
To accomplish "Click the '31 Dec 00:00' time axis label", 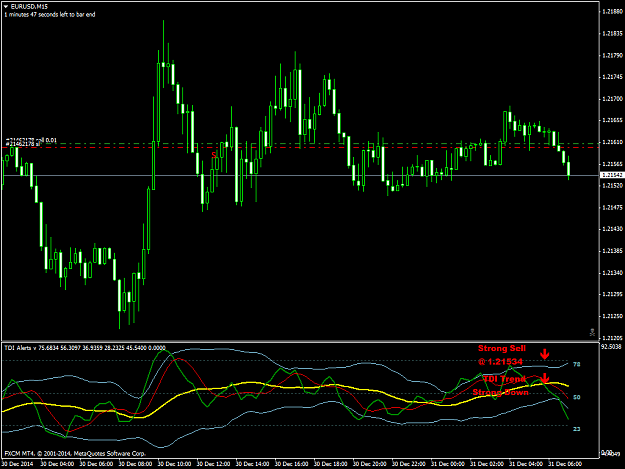I will point(448,464).
